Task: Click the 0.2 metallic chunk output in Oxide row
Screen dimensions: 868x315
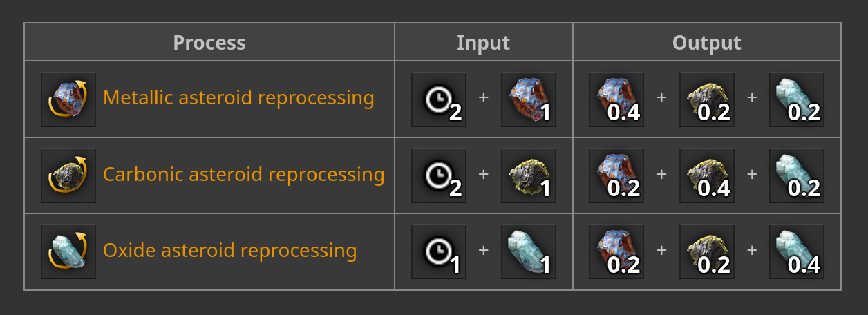Action: click(x=616, y=251)
